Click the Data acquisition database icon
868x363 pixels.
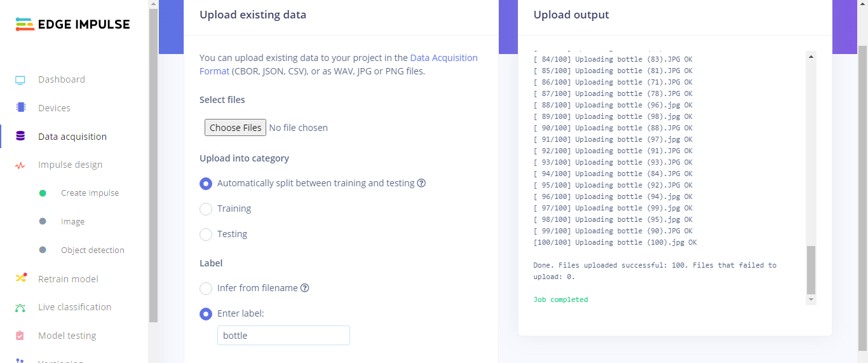point(20,137)
